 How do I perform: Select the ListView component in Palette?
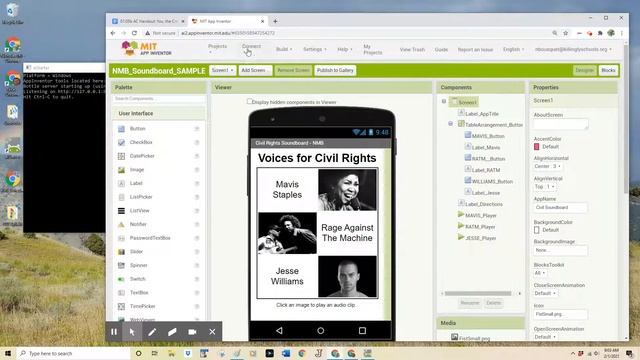(x=140, y=211)
